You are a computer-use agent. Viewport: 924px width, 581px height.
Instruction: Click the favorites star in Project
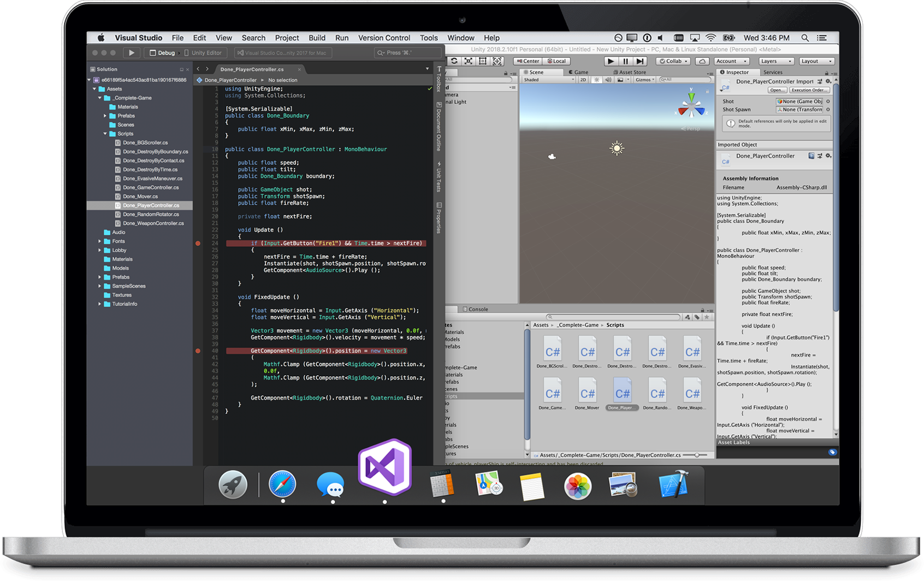click(707, 317)
